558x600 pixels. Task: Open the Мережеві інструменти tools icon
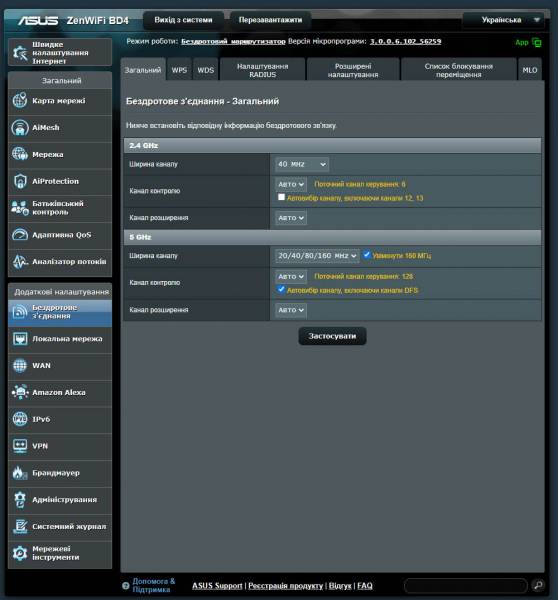[20, 553]
